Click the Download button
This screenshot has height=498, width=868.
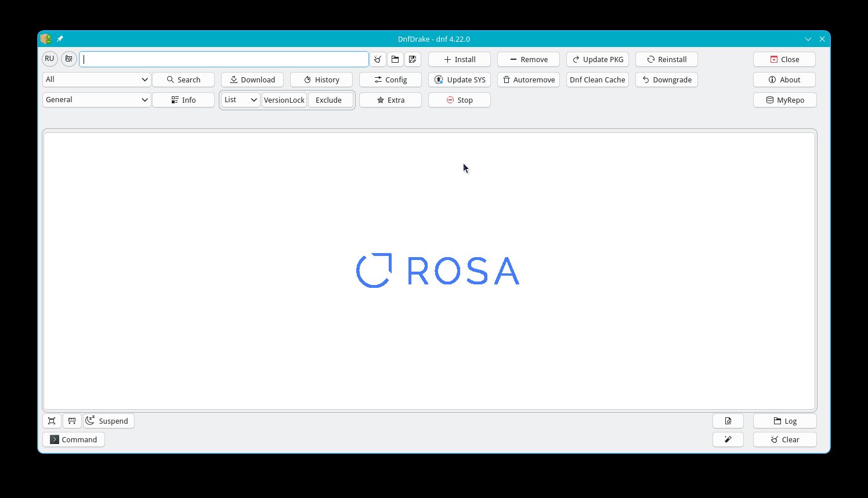click(252, 80)
